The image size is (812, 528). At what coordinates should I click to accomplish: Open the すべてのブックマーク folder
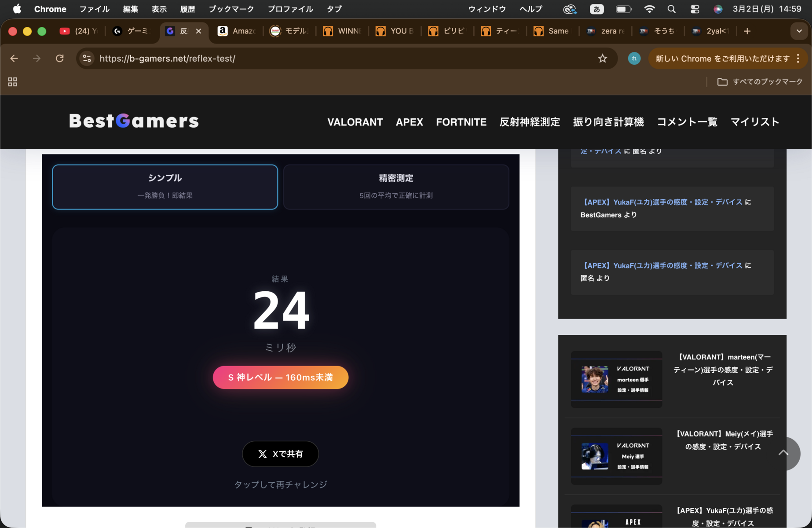click(x=760, y=82)
